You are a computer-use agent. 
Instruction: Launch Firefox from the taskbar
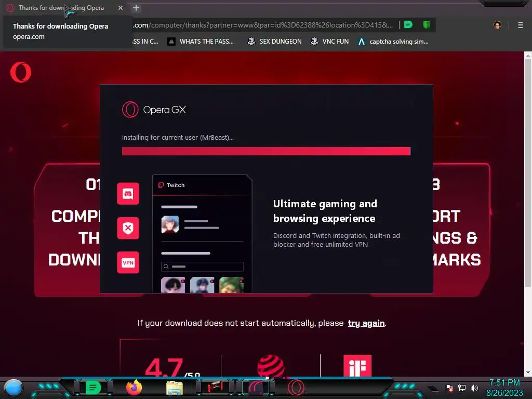(134, 388)
